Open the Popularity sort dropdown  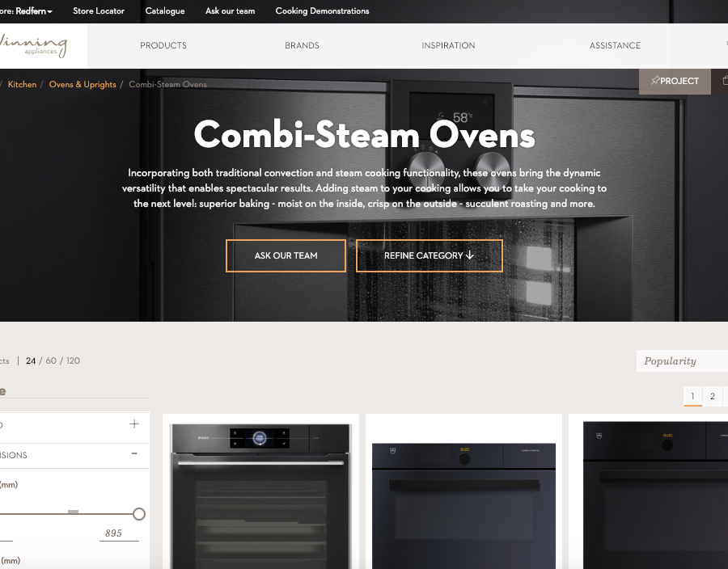(x=681, y=361)
